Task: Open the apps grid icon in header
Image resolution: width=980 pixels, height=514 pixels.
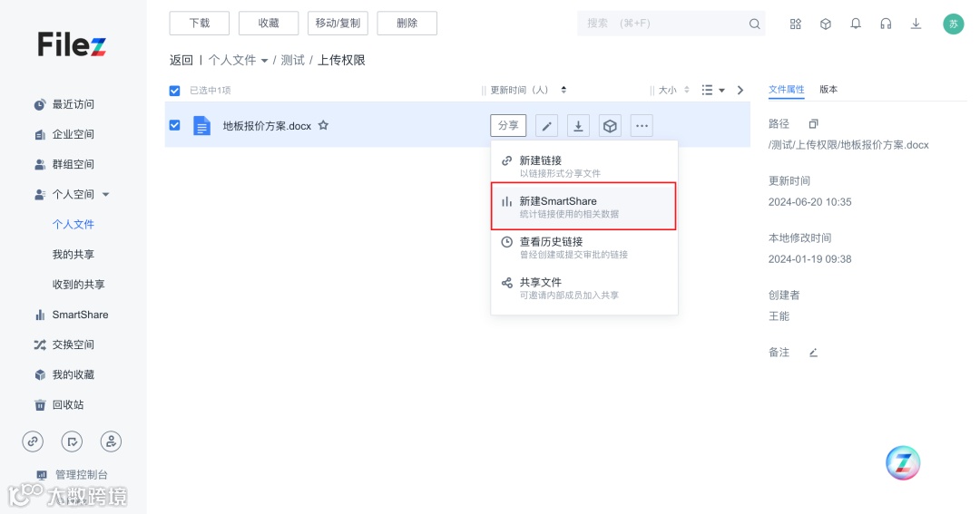Action: pos(796,24)
